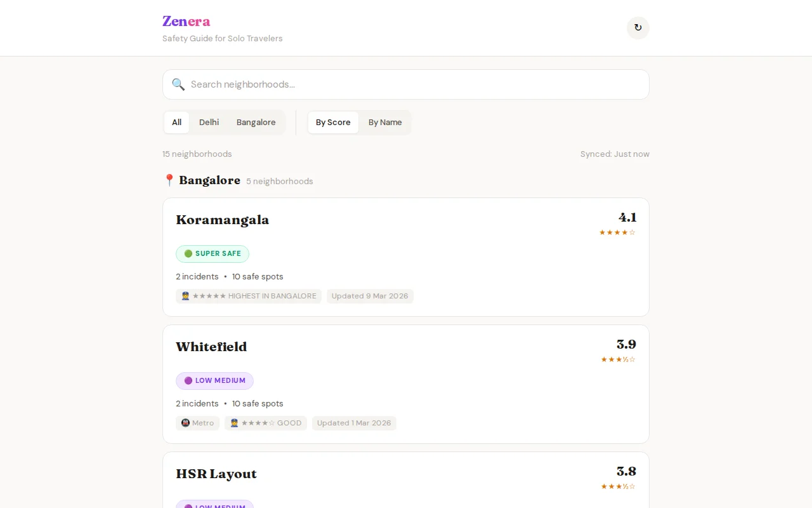This screenshot has height=508, width=812.
Task: Click the Updated 1 Mar 2026 tag
Action: point(354,423)
